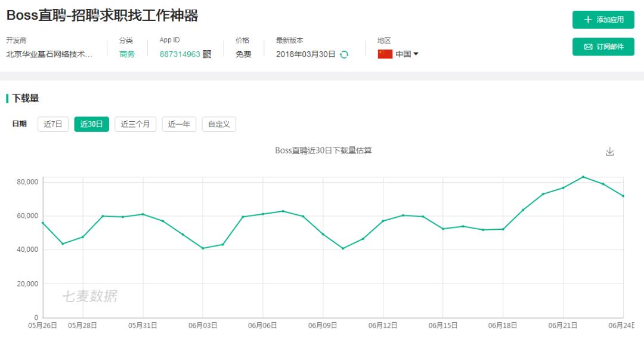Image resolution: width=644 pixels, height=342 pixels.
Task: Select the 近三个月 date range
Action: click(135, 124)
